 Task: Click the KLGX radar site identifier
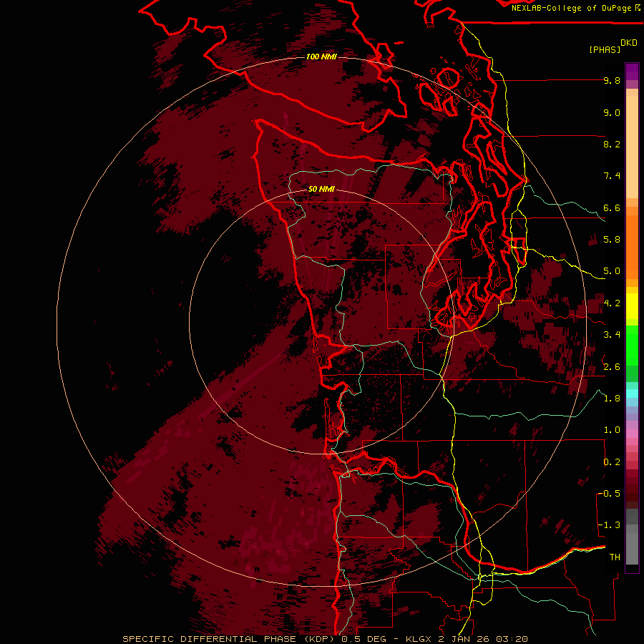420,639
